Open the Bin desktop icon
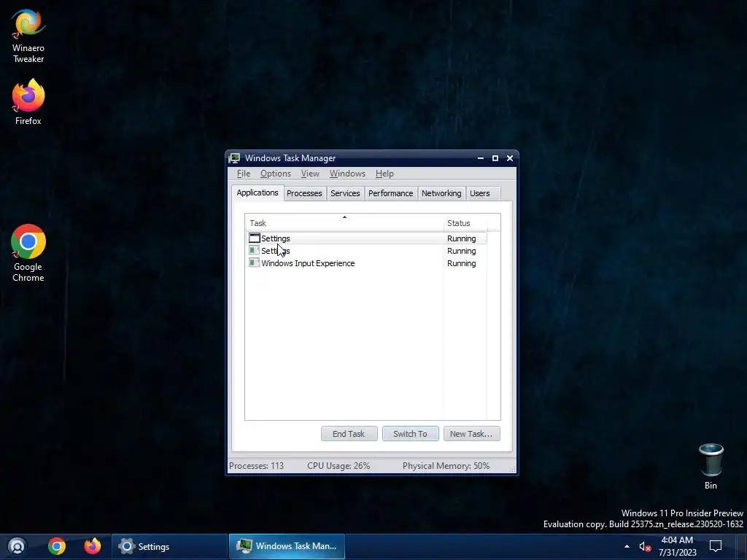Image resolution: width=747 pixels, height=560 pixels. [711, 466]
